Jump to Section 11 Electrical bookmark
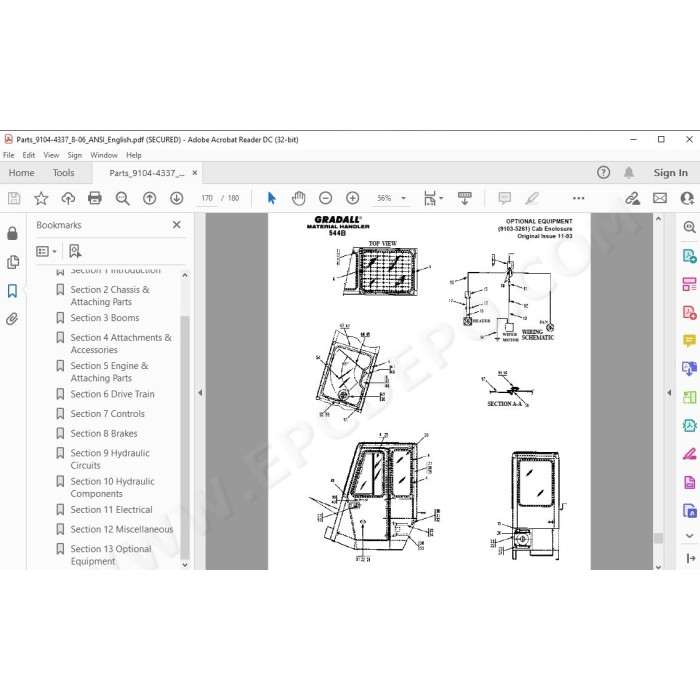 click(111, 510)
